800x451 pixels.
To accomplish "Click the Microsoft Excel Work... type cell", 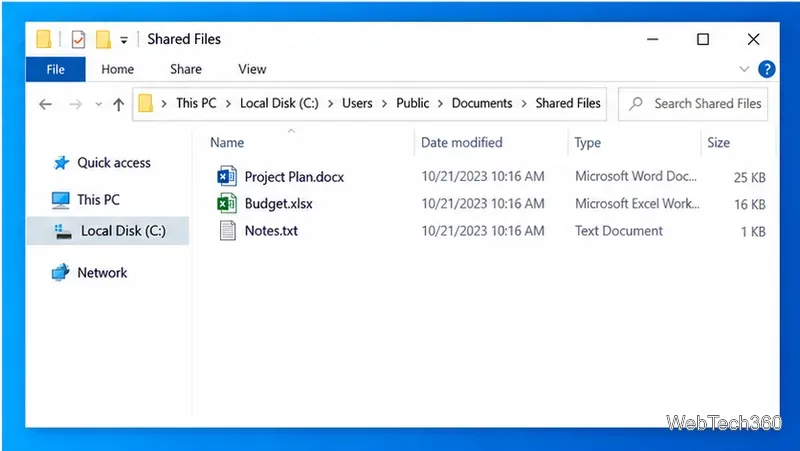I will coord(637,204).
